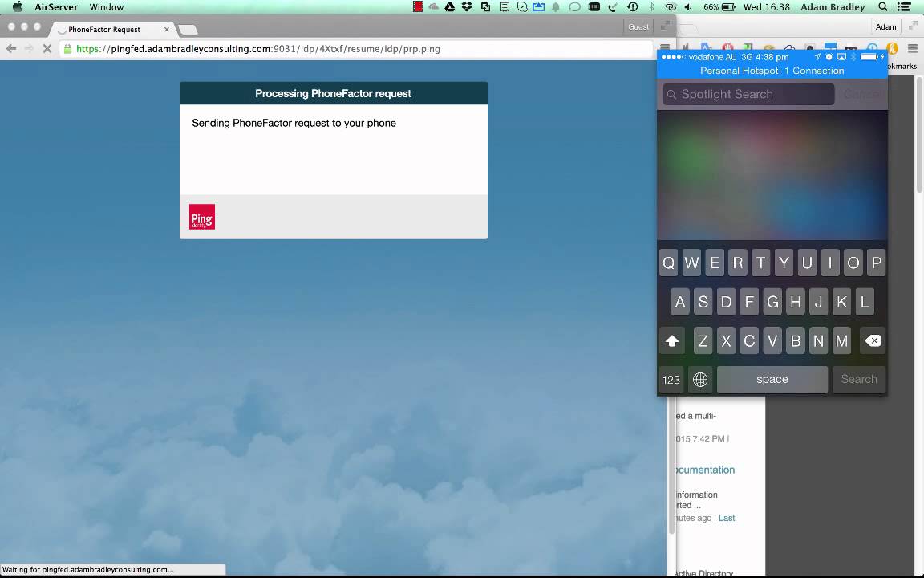924x578 pixels.
Task: Open a new browser tab
Action: pos(188,30)
